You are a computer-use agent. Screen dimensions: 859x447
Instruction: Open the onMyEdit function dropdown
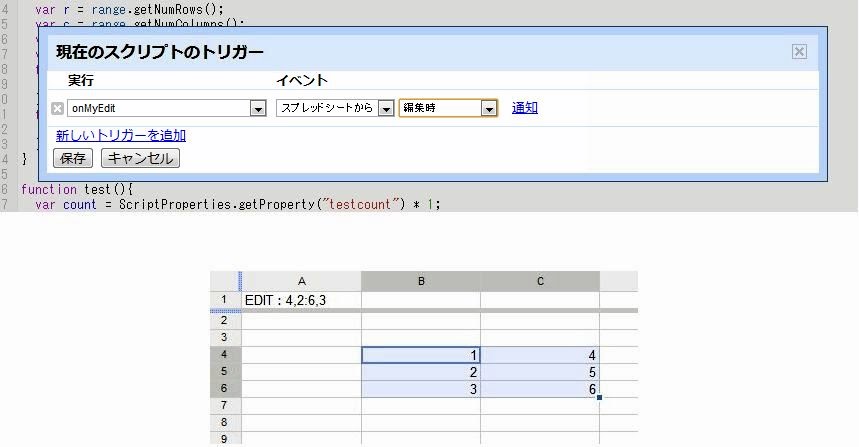coord(257,108)
